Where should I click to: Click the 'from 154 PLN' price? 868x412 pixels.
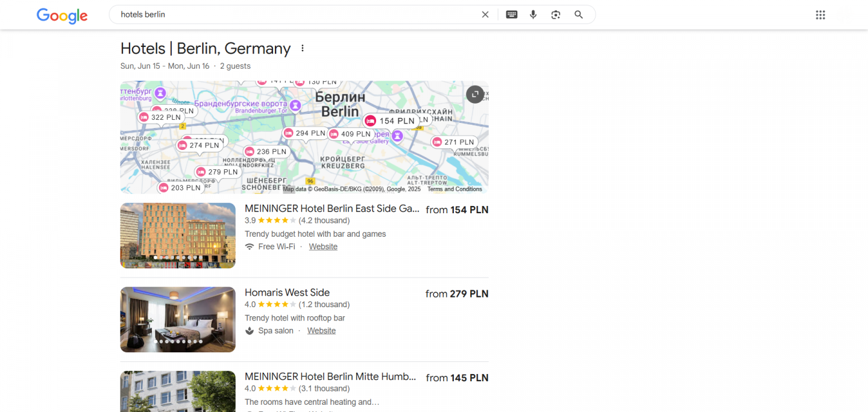(457, 210)
